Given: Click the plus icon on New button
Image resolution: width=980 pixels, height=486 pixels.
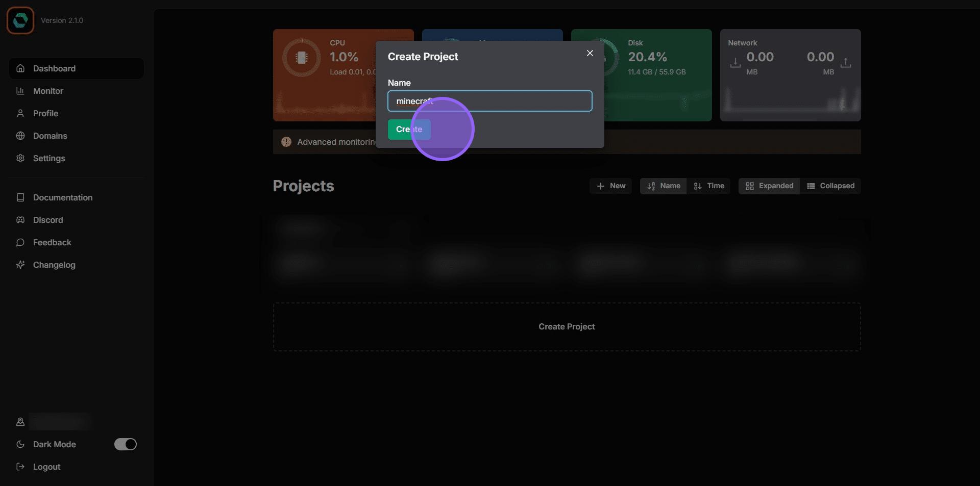Looking at the screenshot, I should (x=601, y=186).
